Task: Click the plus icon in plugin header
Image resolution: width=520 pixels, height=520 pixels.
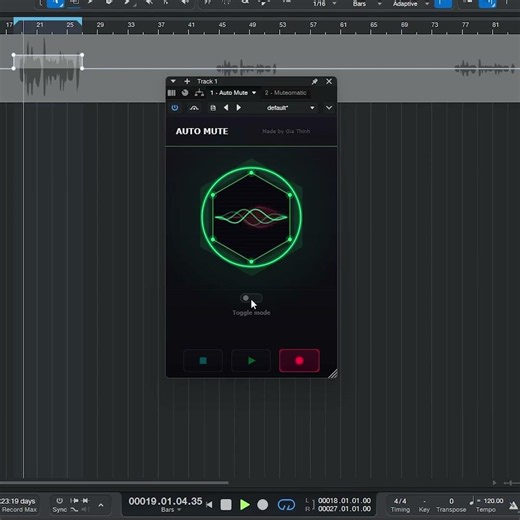Action: pos(187,81)
